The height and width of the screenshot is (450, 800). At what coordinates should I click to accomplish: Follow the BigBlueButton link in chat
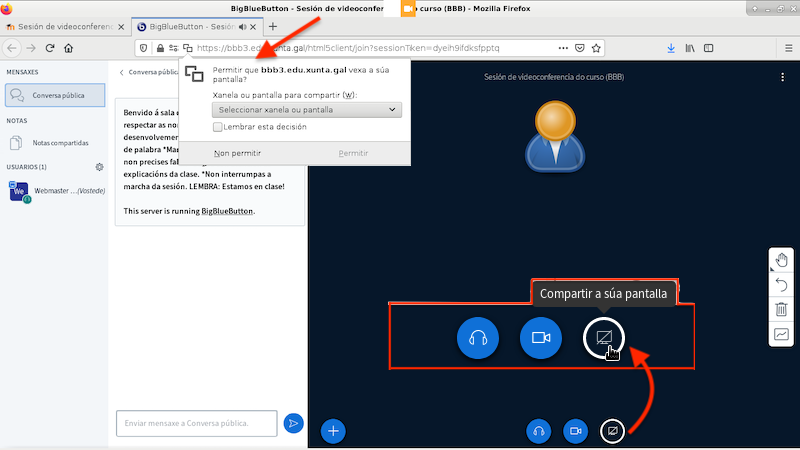[227, 211]
